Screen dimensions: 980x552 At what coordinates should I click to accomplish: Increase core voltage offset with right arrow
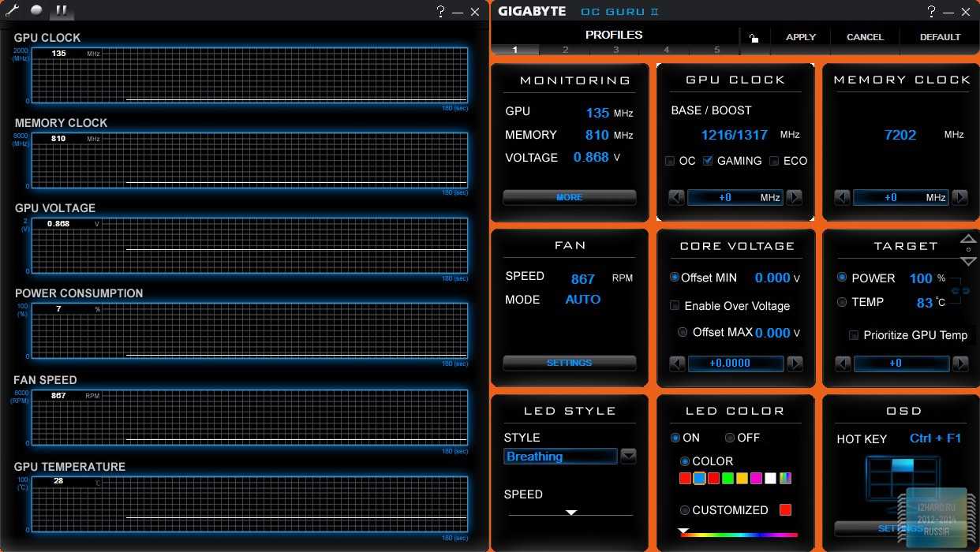point(795,364)
